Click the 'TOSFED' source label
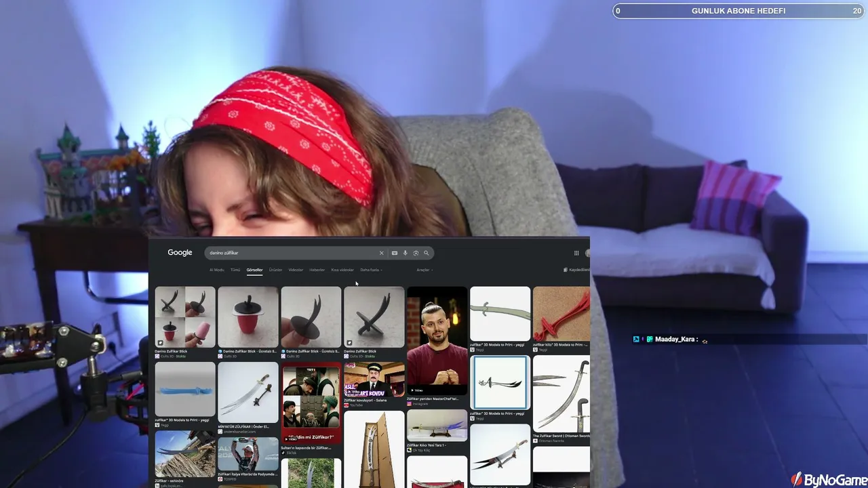Screen dimensions: 868x488 pos(229,479)
